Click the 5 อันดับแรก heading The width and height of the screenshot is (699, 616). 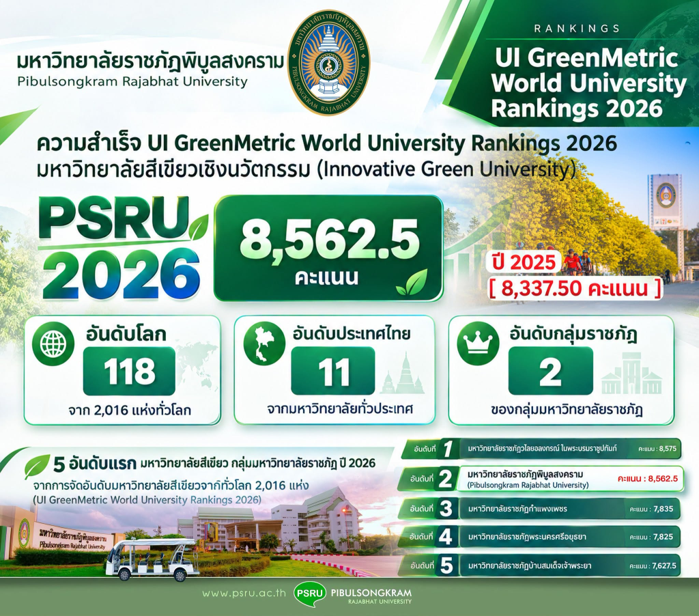(x=94, y=464)
